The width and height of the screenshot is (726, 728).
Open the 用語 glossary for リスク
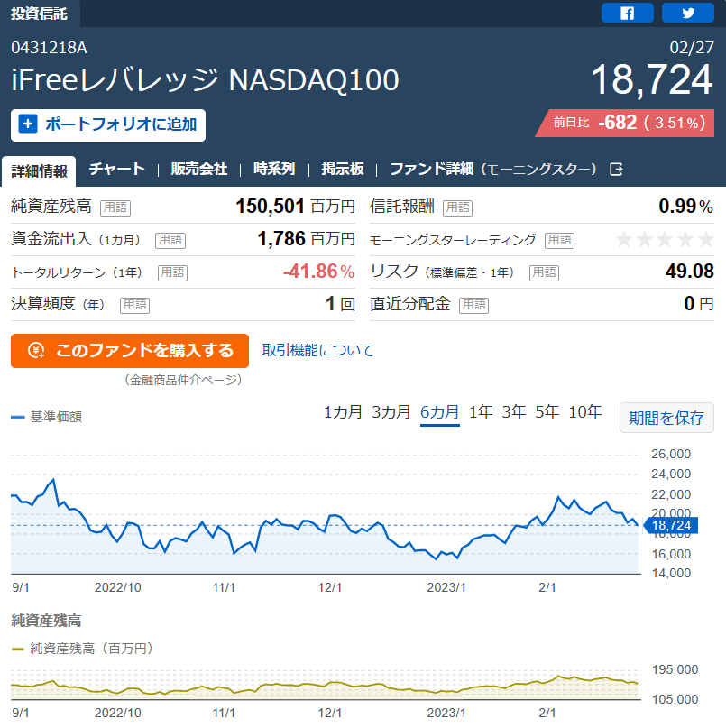click(x=544, y=272)
